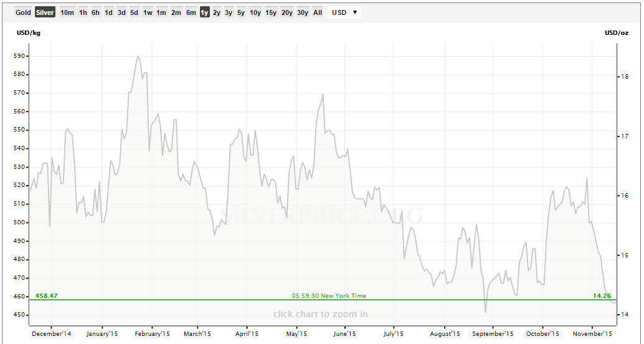Select the 10y time range
This screenshot has height=344, width=644.
pos(255,12)
